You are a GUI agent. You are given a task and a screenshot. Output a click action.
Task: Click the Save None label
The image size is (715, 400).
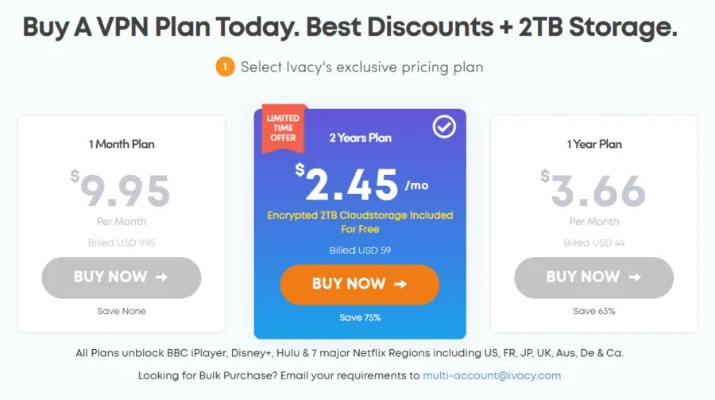[122, 311]
